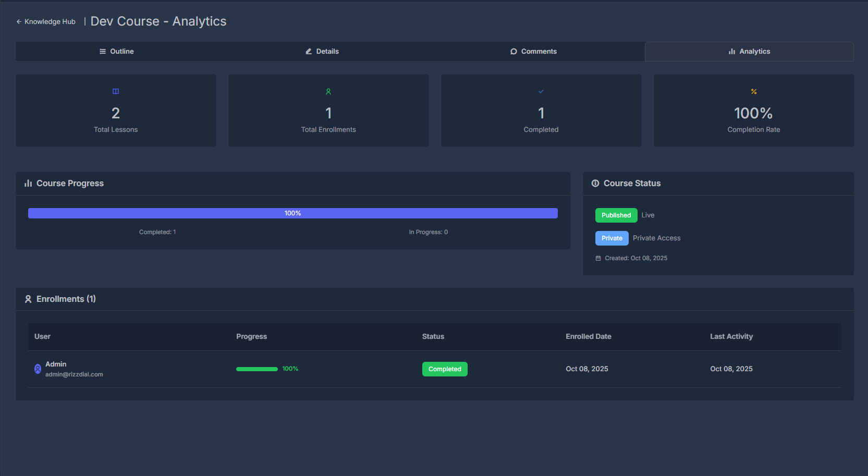Select the Analytics tab
The width and height of the screenshot is (868, 476).
click(x=749, y=51)
